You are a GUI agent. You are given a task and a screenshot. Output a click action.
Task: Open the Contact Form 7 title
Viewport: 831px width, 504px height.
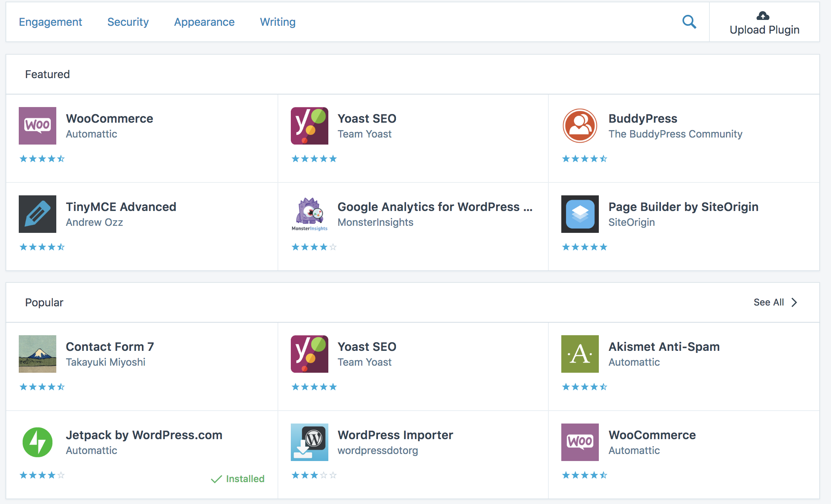[110, 347]
